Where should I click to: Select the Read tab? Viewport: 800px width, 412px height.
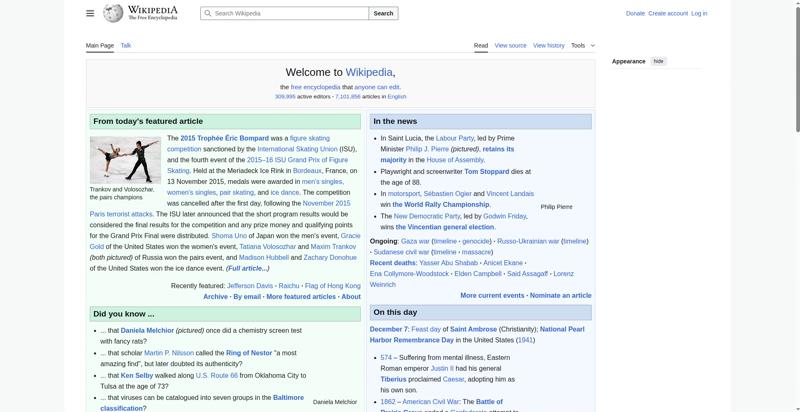(481, 45)
